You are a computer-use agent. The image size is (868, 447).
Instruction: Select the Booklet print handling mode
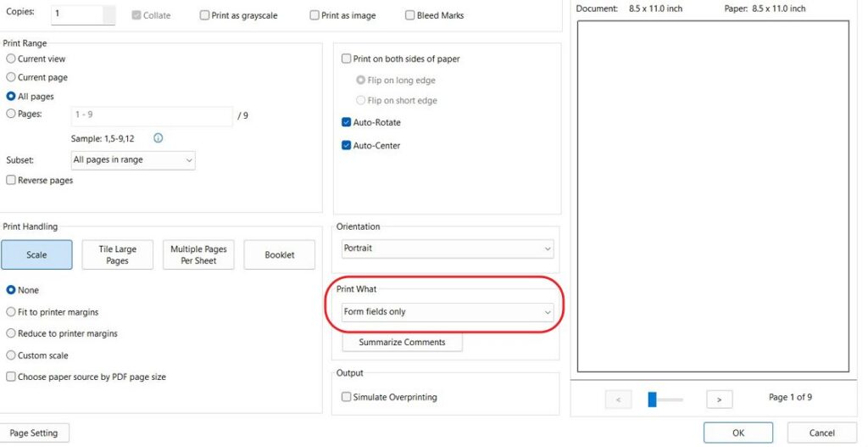(279, 254)
